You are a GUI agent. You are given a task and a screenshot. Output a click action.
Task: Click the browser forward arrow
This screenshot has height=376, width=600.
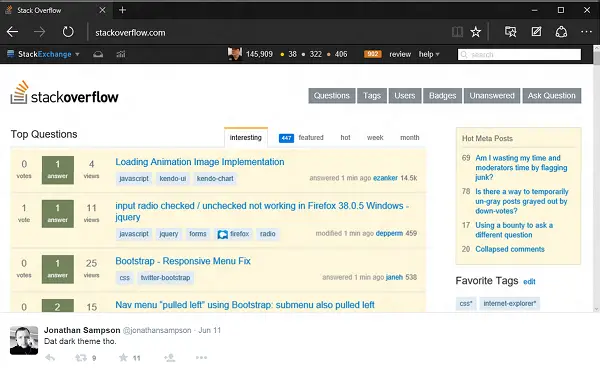39,32
